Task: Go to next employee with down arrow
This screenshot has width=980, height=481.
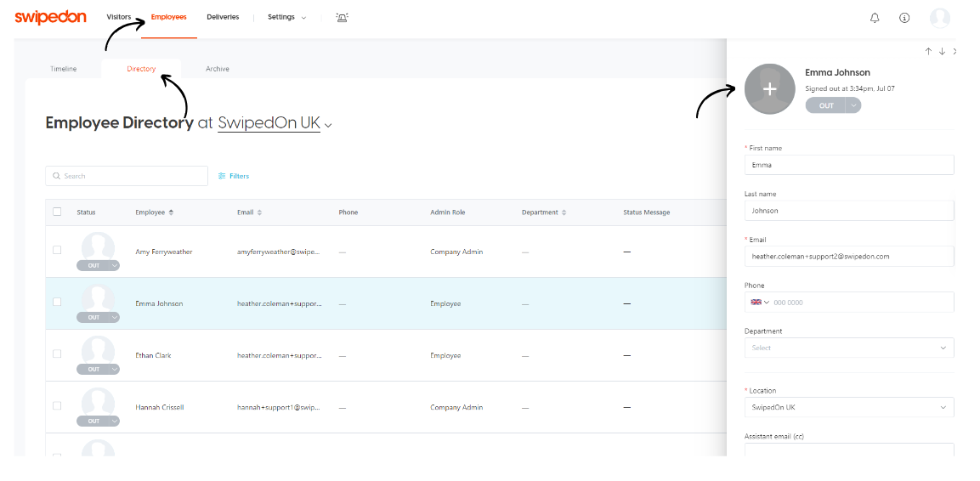Action: (942, 52)
